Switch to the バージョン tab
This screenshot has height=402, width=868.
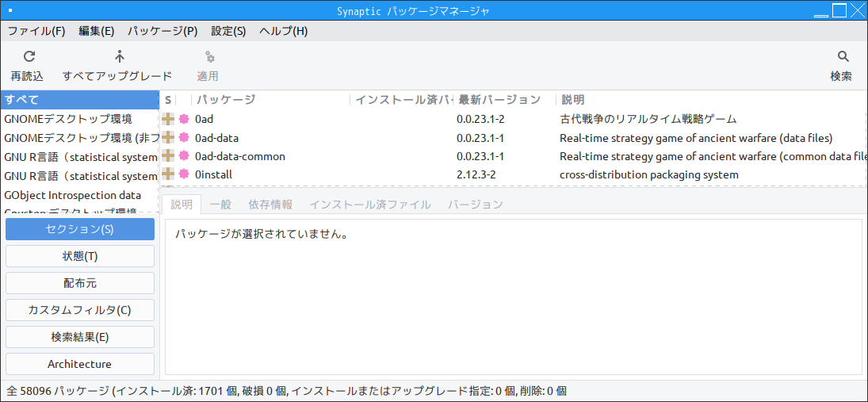[475, 205]
